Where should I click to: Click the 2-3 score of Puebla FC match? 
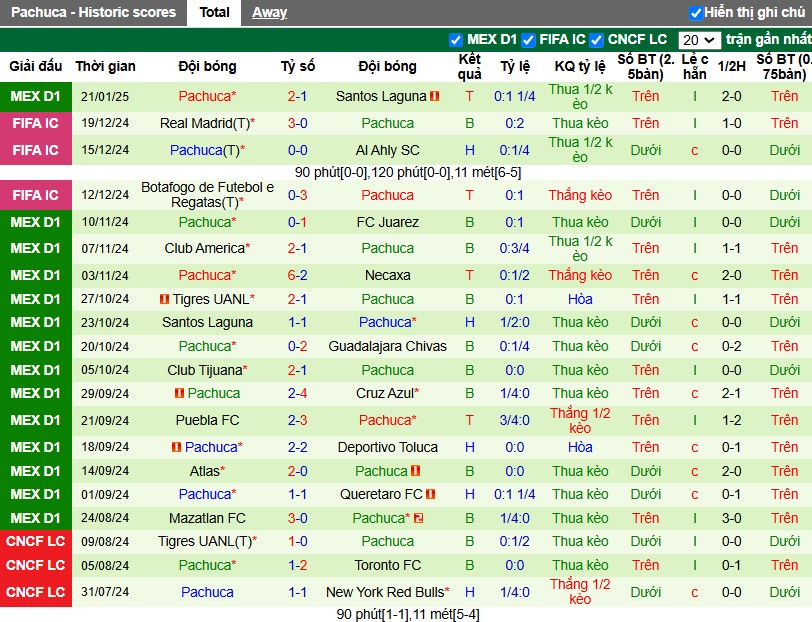[x=297, y=420]
